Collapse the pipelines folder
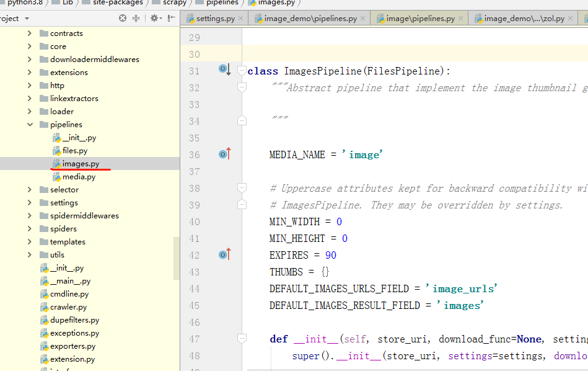588x371 pixels. 30,124
